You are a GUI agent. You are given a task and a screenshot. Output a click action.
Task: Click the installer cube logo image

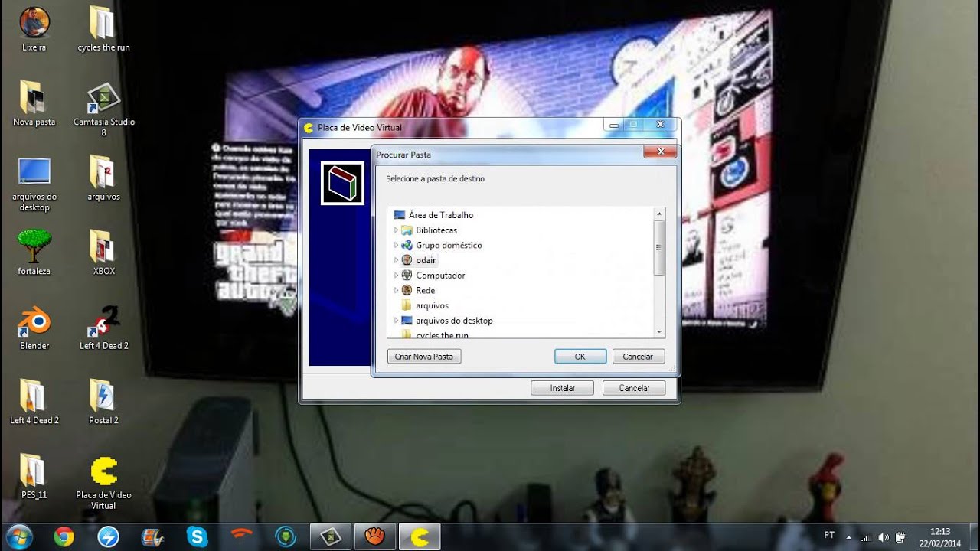coord(342,184)
